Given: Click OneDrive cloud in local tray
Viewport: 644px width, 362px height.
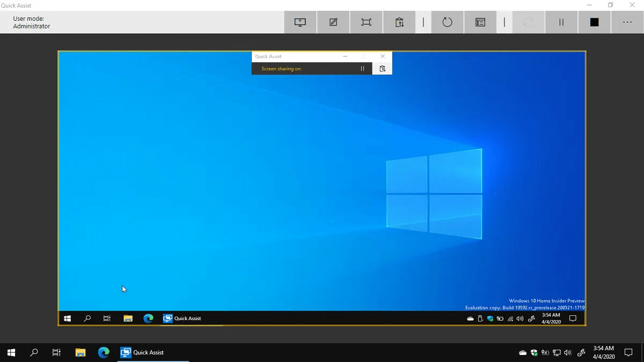Looking at the screenshot, I should pyautogui.click(x=523, y=352).
